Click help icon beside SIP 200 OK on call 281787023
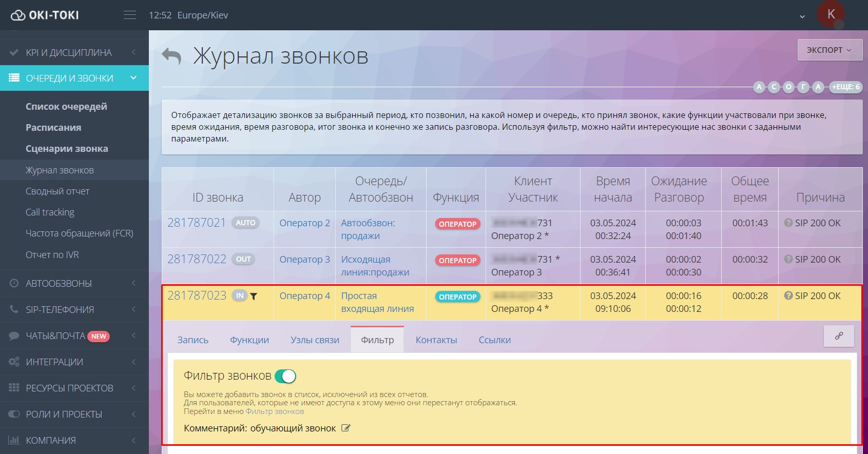 [x=788, y=295]
